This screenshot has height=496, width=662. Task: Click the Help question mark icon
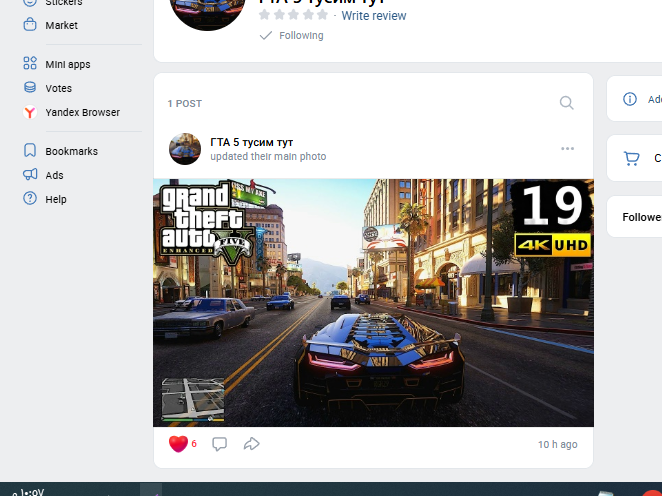30,198
